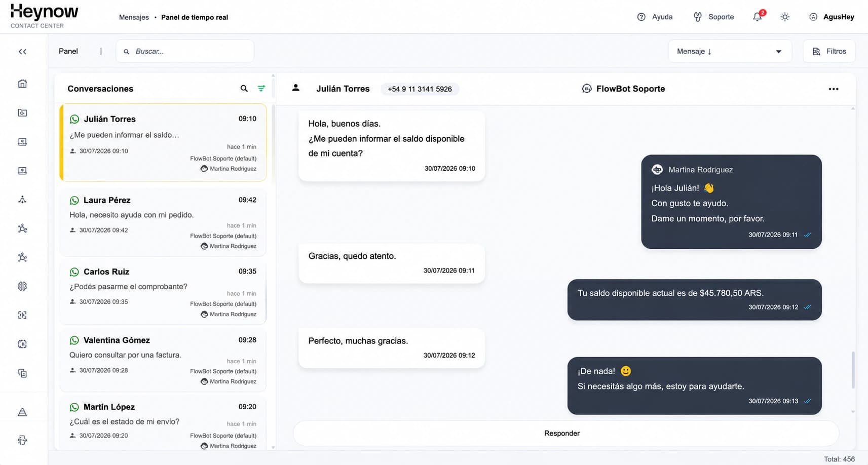Click the Conversaciones panel heading
The height and width of the screenshot is (465, 868).
[x=100, y=89]
